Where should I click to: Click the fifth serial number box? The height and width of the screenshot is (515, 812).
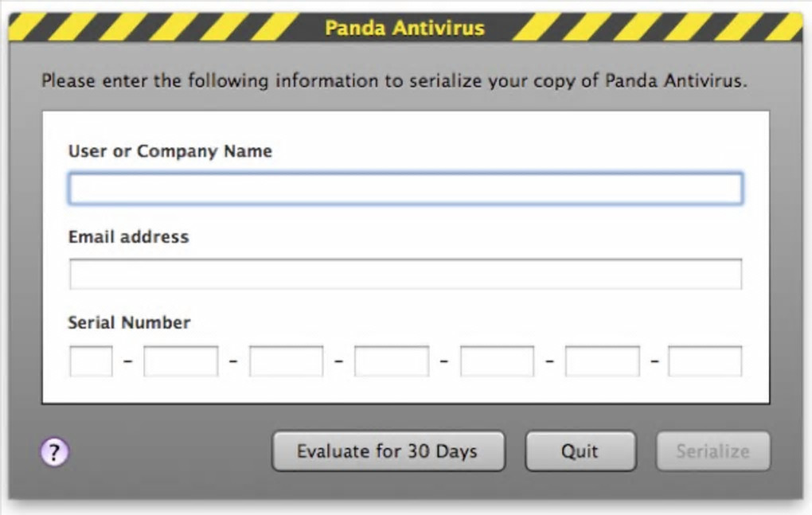pos(497,361)
